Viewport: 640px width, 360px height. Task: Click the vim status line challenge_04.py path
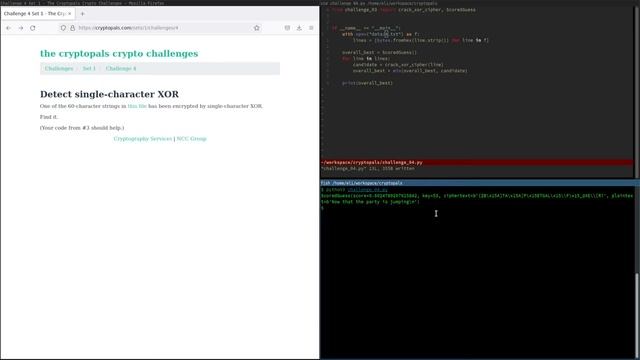pyautogui.click(x=371, y=162)
